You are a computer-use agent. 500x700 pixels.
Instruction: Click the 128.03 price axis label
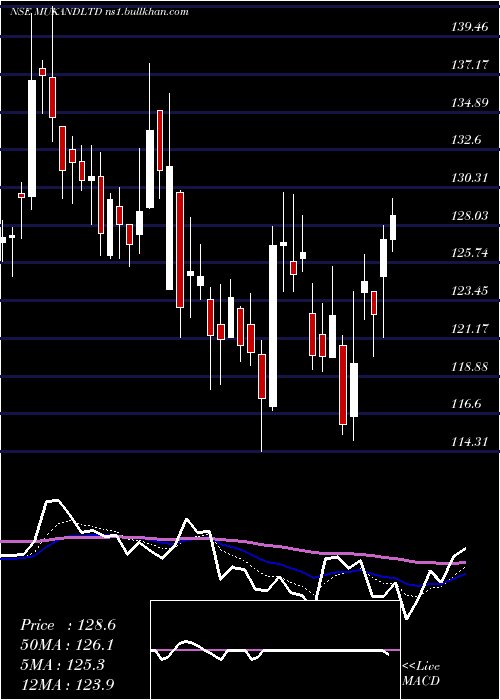pyautogui.click(x=470, y=216)
